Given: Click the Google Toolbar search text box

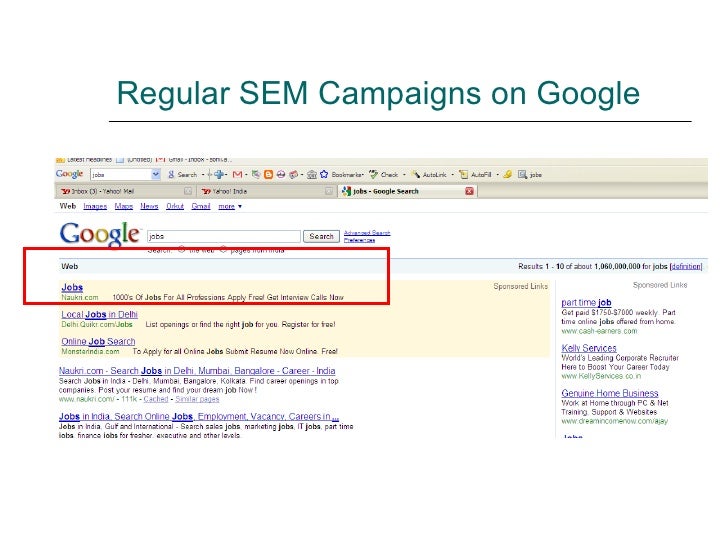Looking at the screenshot, I should [121, 175].
